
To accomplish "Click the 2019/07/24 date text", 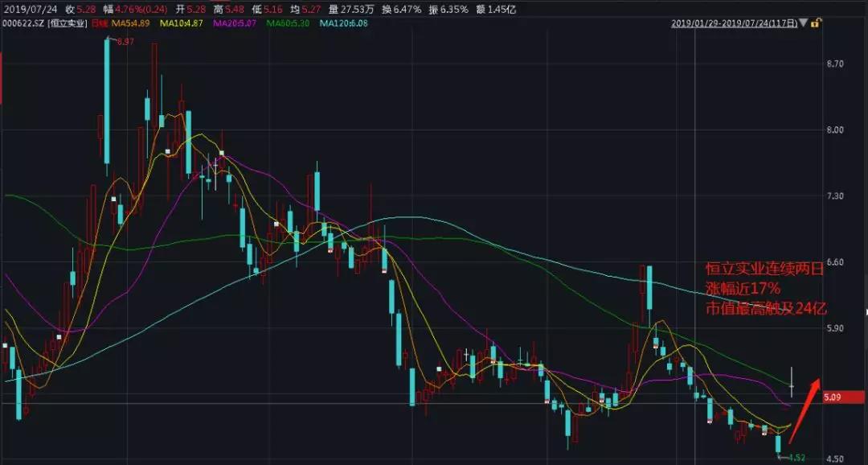I will click(x=31, y=10).
